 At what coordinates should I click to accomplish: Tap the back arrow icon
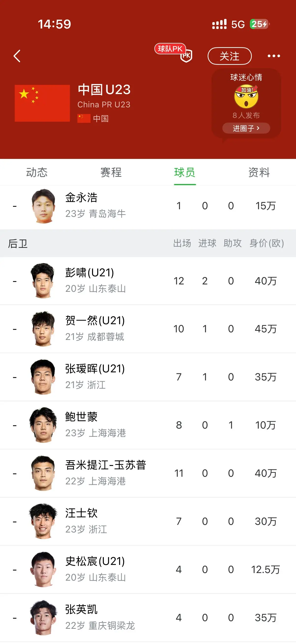coord(17,56)
